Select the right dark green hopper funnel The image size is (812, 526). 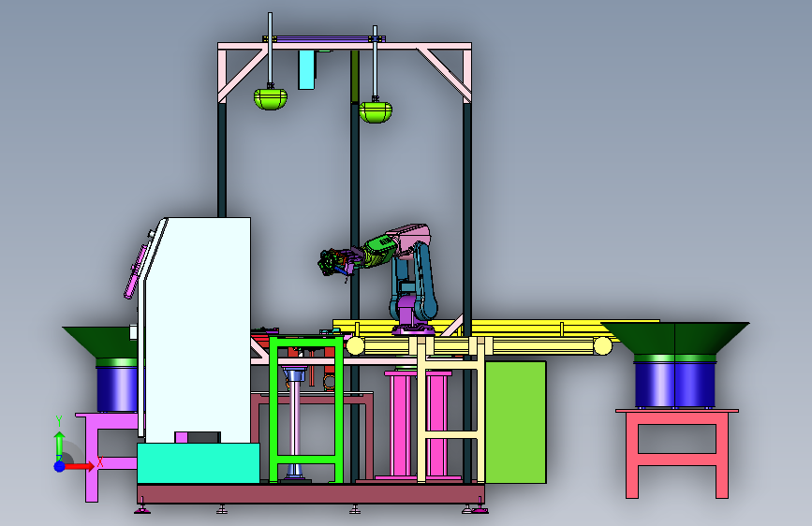[x=674, y=338]
